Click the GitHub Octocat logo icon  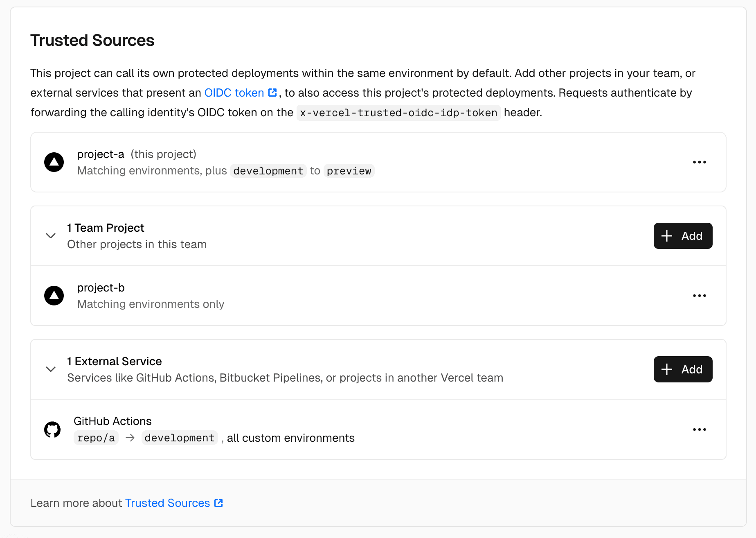coord(52,429)
